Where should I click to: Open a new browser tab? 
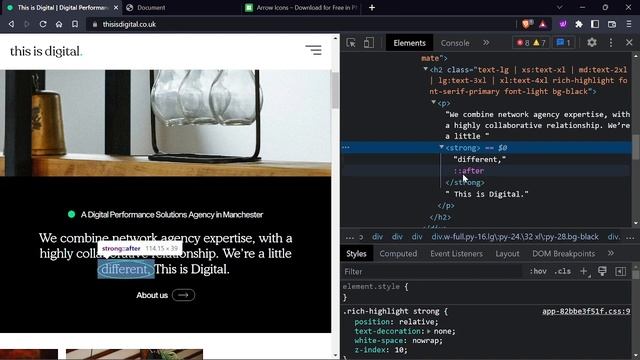click(372, 8)
